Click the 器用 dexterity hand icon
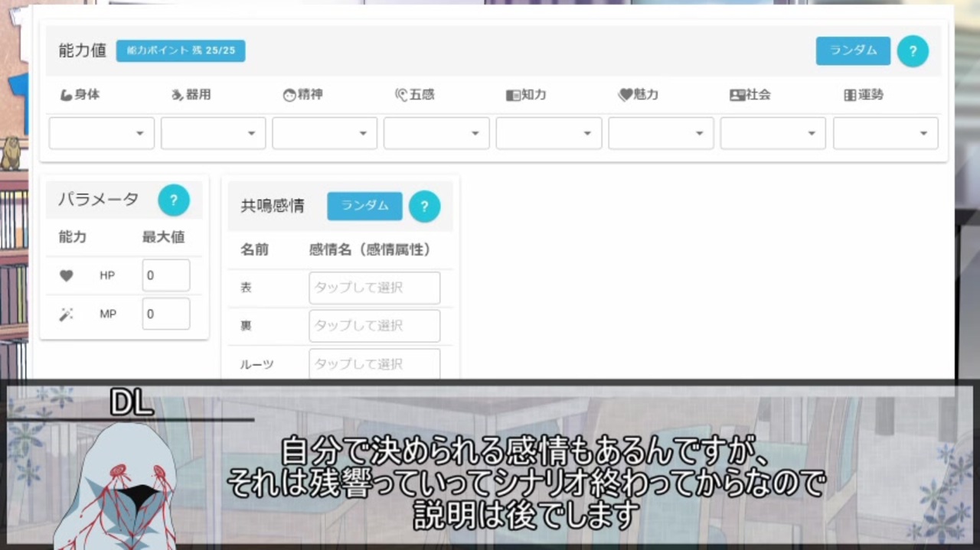Viewport: 980px width, 550px height. pos(177,96)
